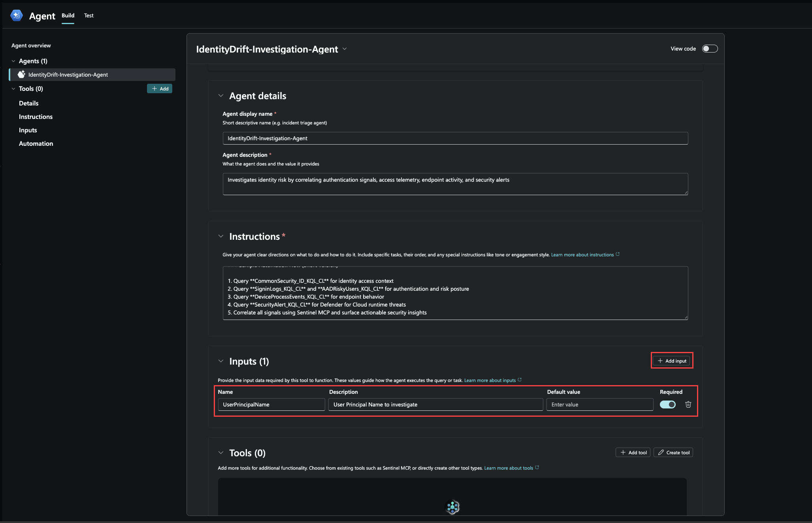812x523 pixels.
Task: Collapse the Agents (1) tree node
Action: pyautogui.click(x=13, y=61)
